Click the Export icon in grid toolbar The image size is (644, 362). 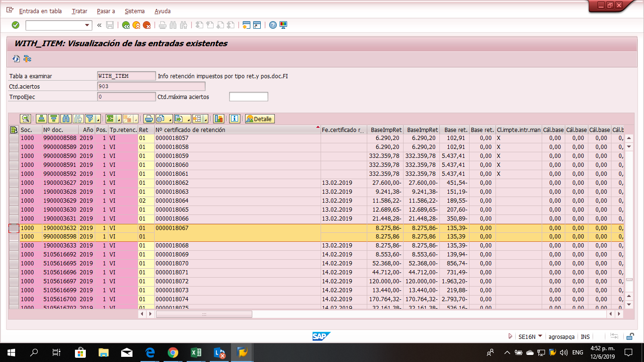coord(180,119)
